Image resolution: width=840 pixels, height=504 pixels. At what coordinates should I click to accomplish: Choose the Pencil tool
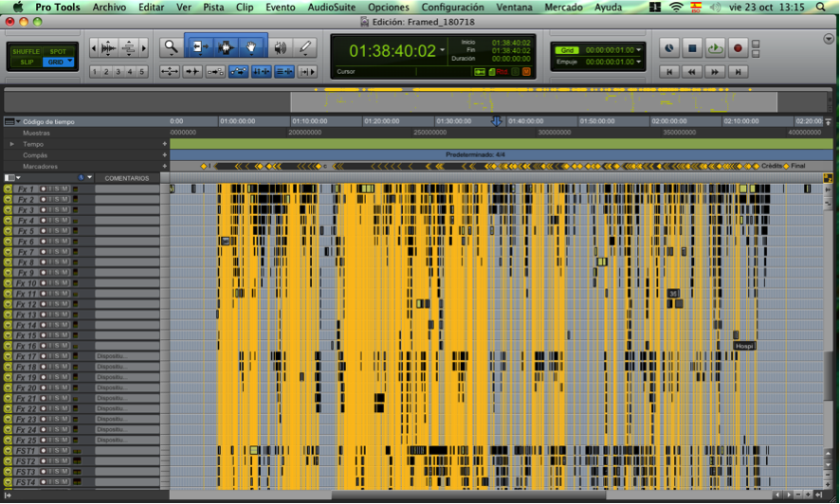[x=305, y=46]
